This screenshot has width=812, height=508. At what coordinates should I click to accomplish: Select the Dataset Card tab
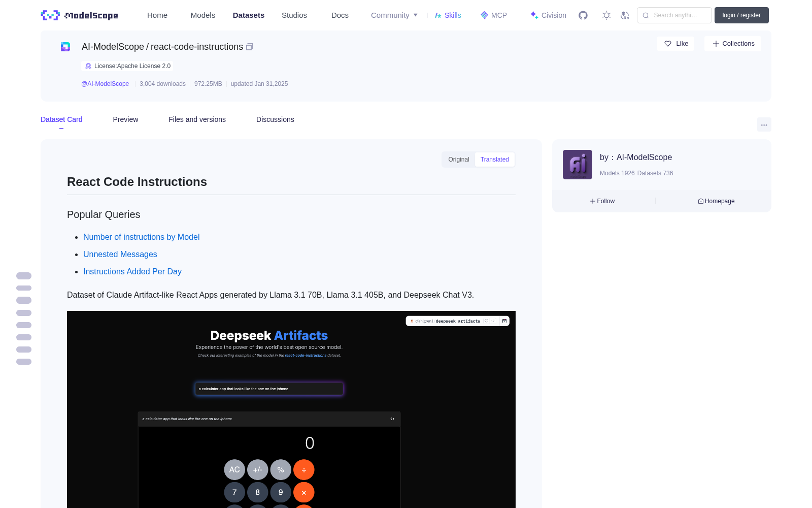tap(61, 119)
